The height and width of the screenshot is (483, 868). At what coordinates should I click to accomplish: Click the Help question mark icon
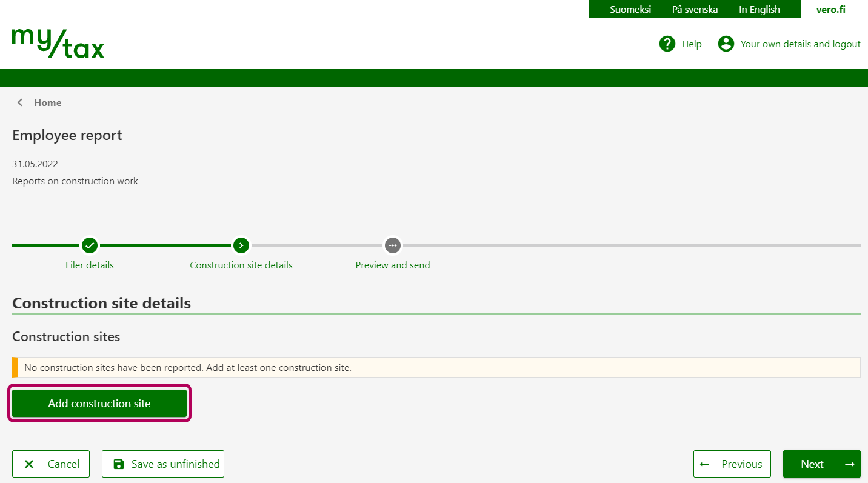point(667,44)
